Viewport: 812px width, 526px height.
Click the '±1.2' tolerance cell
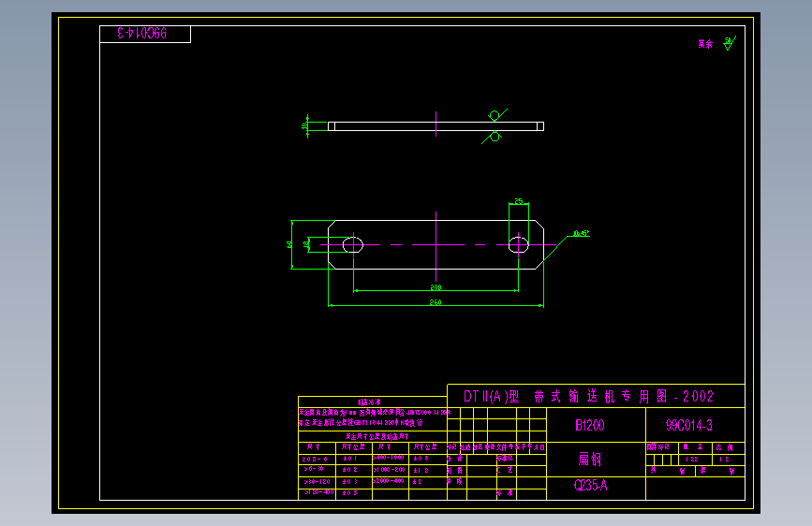point(421,470)
